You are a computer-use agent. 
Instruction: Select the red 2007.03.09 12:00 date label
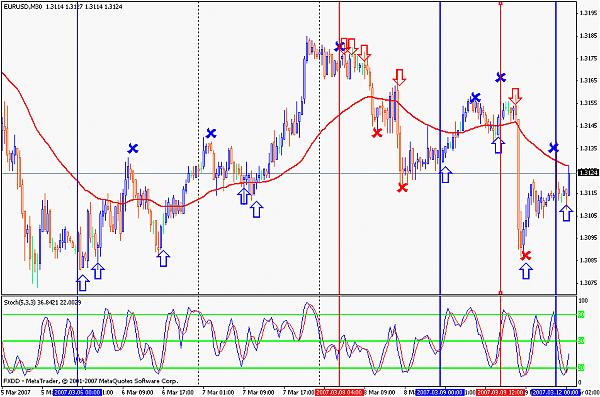501,392
